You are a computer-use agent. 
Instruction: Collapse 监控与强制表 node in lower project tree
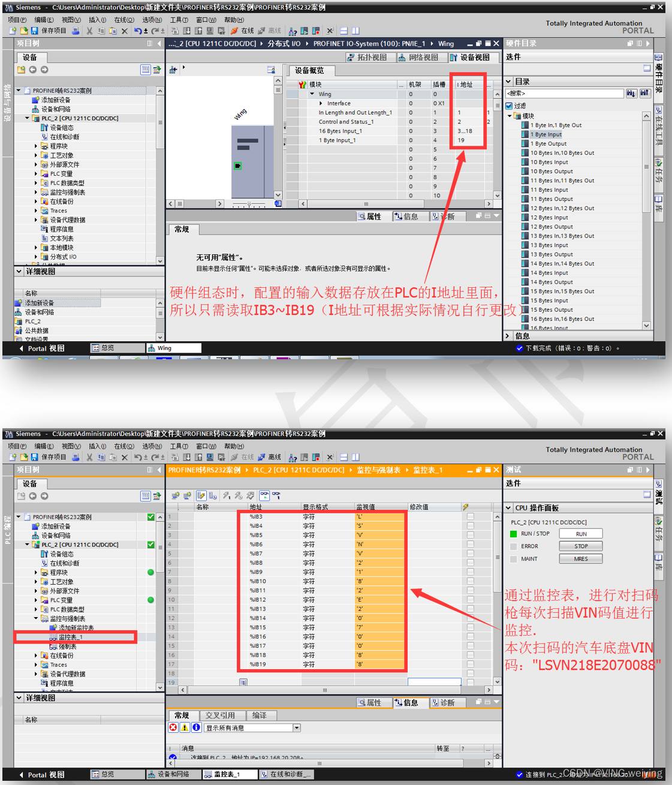point(36,618)
